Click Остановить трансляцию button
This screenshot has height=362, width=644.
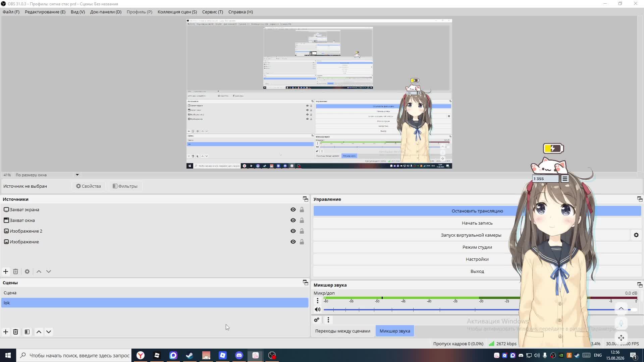tap(477, 211)
